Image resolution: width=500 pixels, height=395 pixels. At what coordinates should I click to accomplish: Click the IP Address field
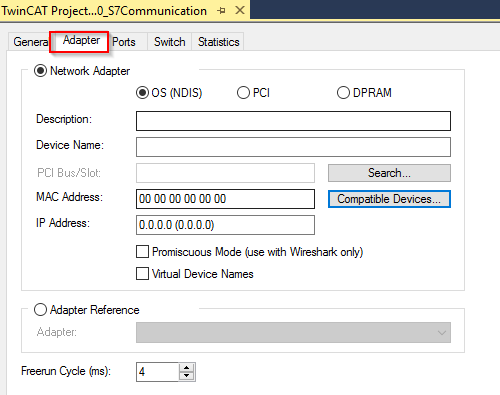point(225,225)
